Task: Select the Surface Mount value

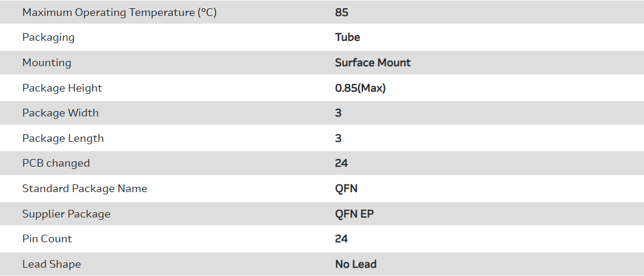Action: pyautogui.click(x=373, y=63)
